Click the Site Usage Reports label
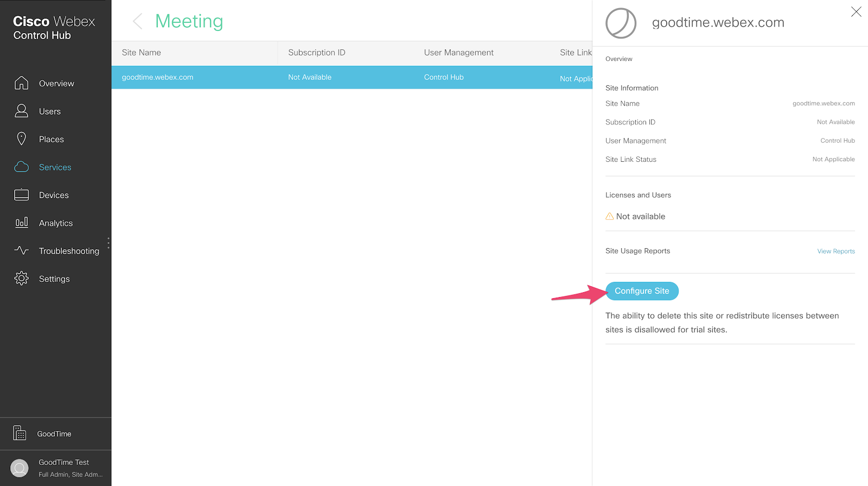The width and height of the screenshot is (868, 486). point(638,251)
